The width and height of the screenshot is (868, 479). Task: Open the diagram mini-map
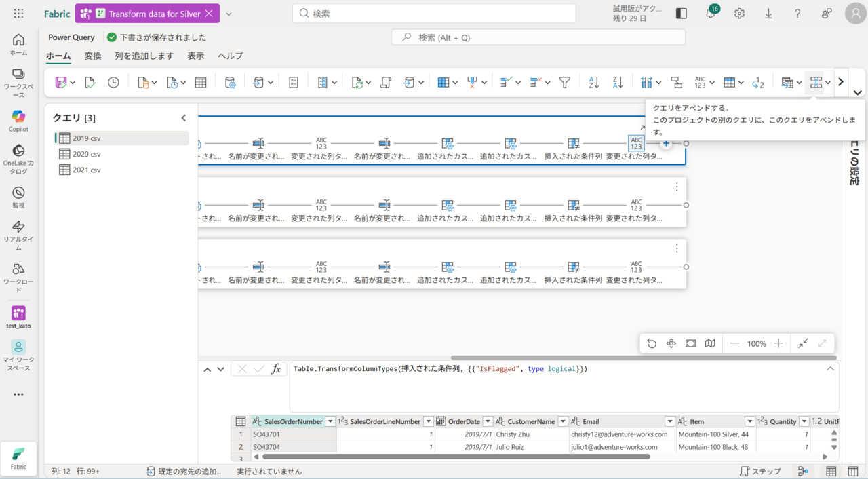click(710, 343)
